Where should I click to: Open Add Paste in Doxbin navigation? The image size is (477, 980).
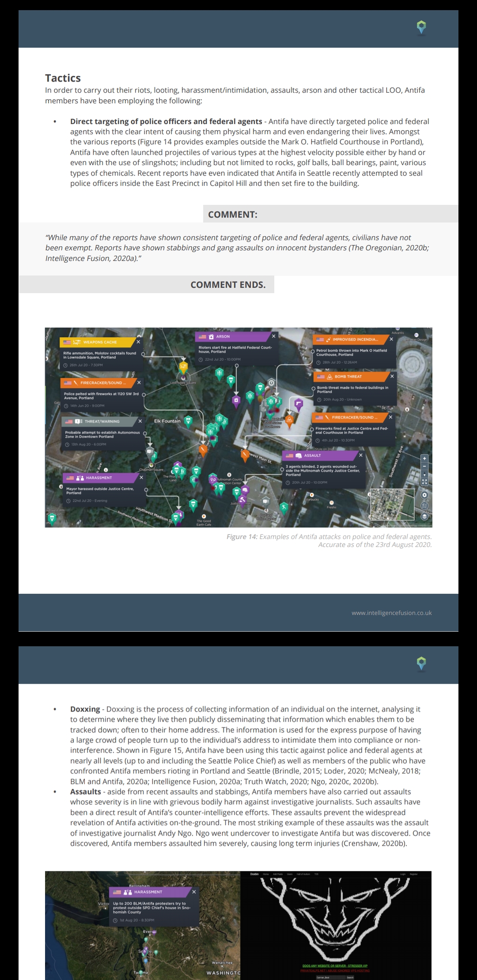pos(278,874)
